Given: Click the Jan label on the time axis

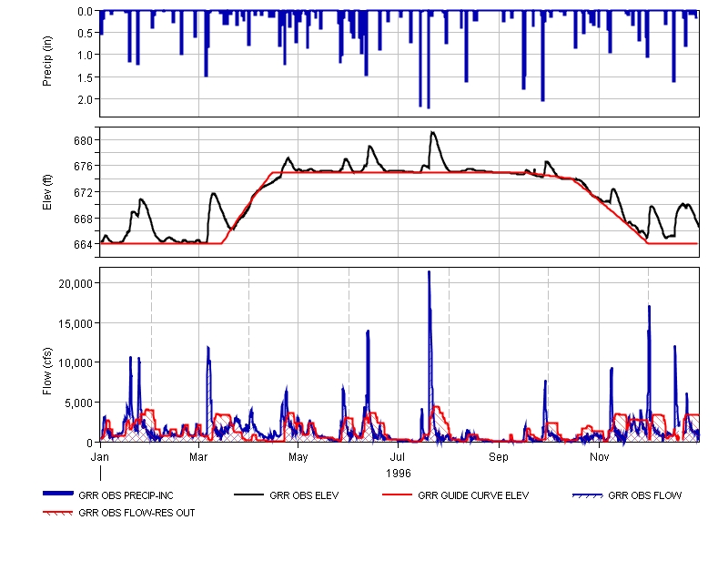Looking at the screenshot, I should coord(100,455).
